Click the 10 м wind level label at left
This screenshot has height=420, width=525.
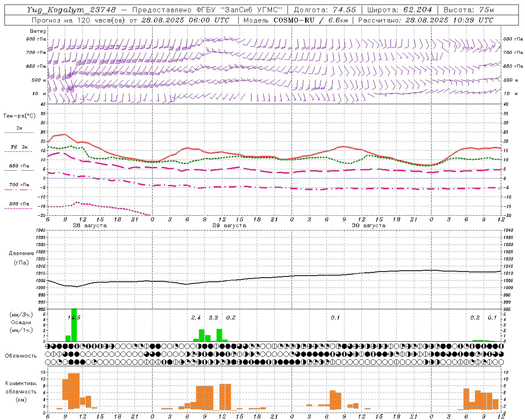pyautogui.click(x=39, y=94)
